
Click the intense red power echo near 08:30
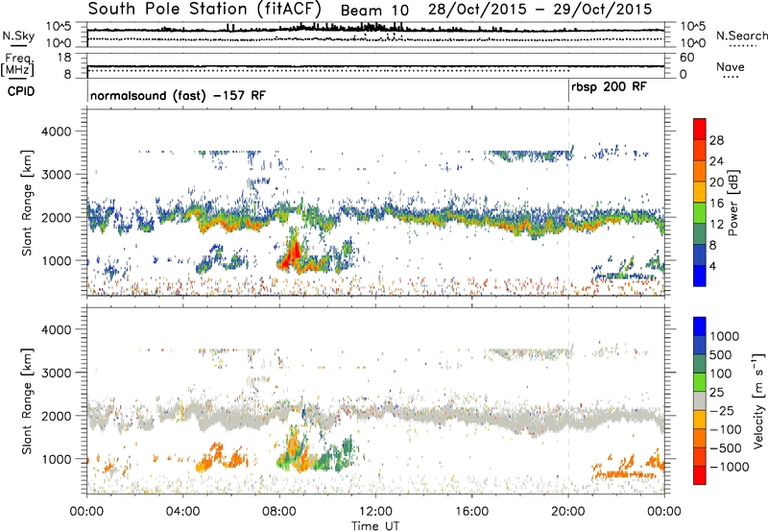(x=294, y=253)
